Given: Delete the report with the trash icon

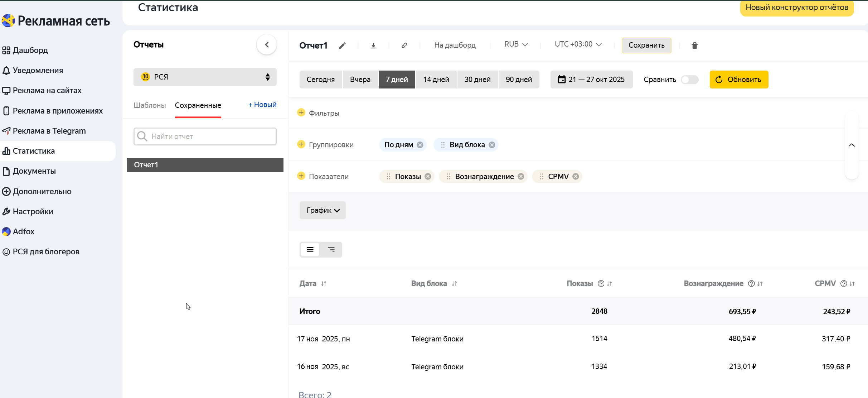Looking at the screenshot, I should 694,45.
